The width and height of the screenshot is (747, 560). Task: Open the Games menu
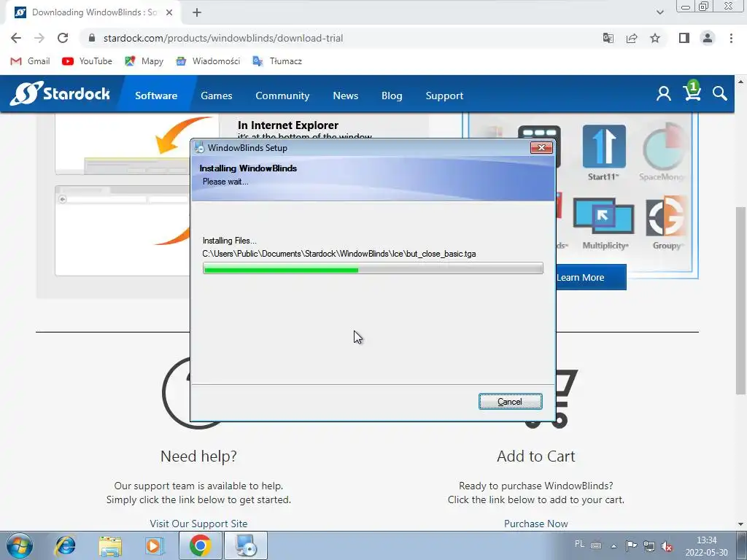point(216,96)
